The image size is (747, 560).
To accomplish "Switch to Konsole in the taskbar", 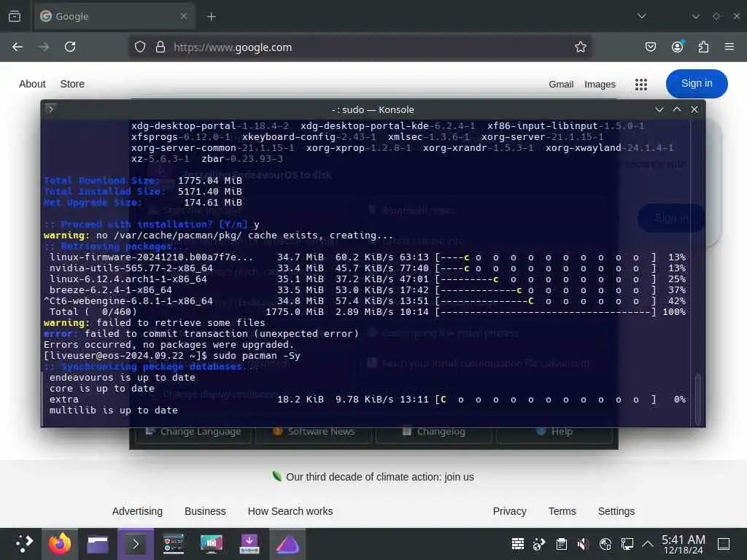I will point(135,544).
